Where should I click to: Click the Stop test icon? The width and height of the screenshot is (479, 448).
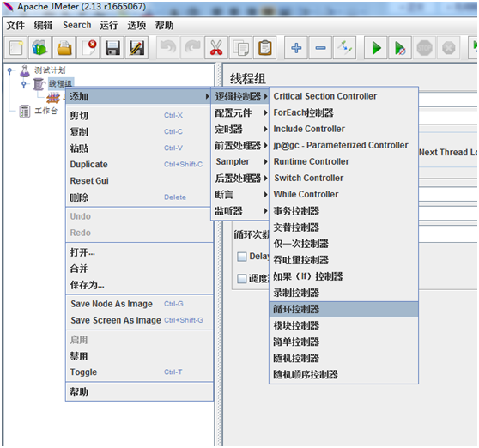point(424,48)
